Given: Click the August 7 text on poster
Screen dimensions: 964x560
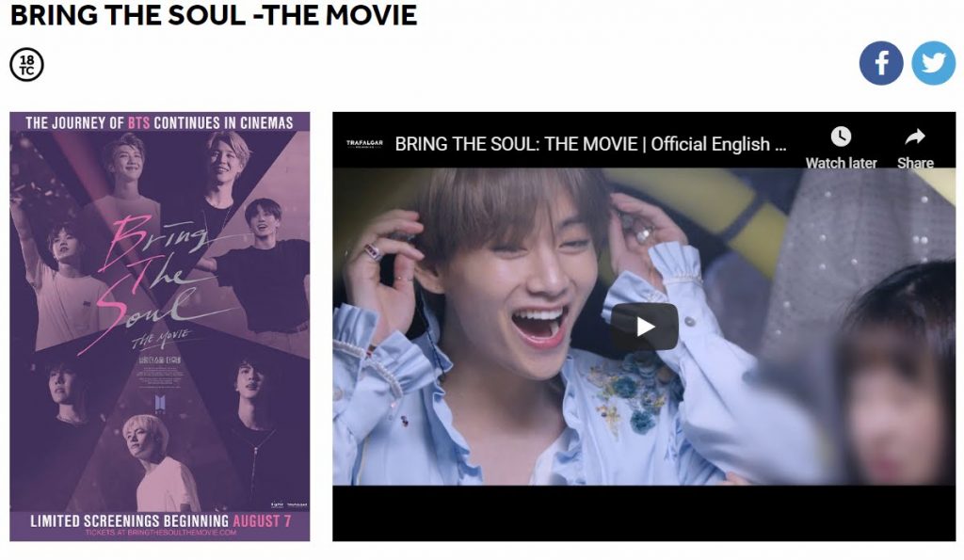Looking at the screenshot, I should [x=262, y=520].
